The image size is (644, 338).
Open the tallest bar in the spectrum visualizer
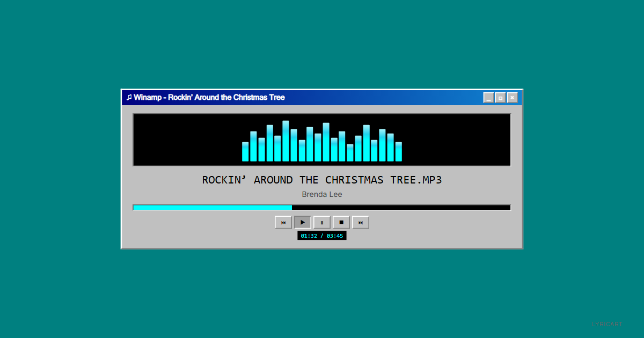coord(286,139)
